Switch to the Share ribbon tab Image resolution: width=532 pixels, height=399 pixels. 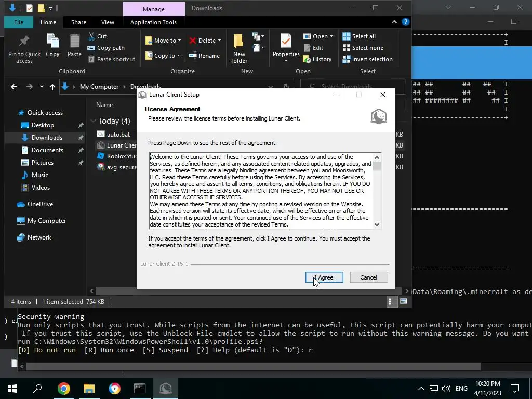[x=79, y=22]
